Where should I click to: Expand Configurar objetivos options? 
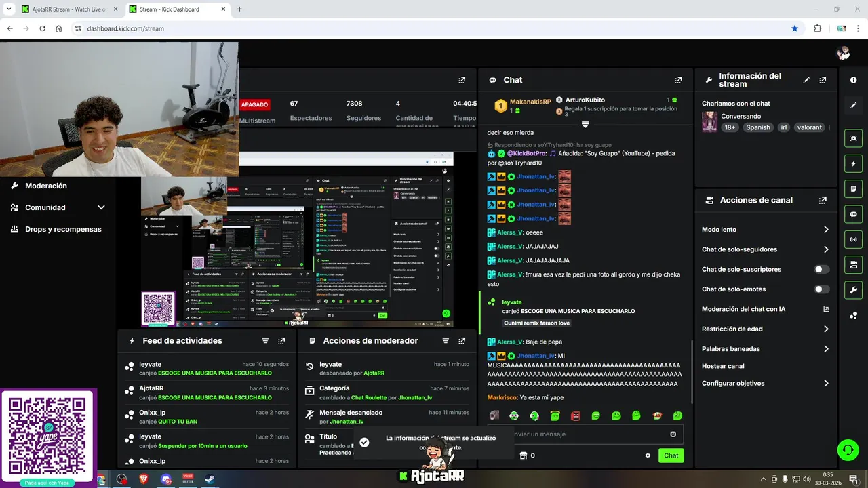click(x=826, y=384)
